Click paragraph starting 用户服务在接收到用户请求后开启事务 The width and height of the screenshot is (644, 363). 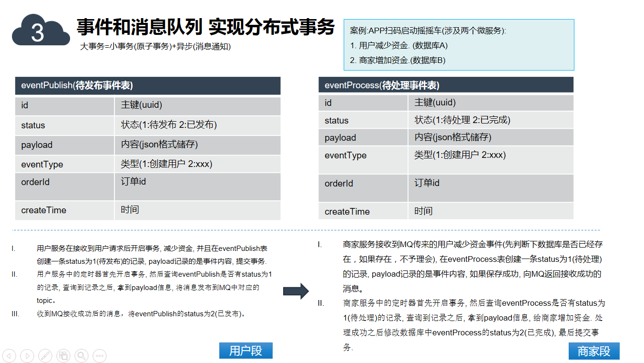tap(152, 255)
